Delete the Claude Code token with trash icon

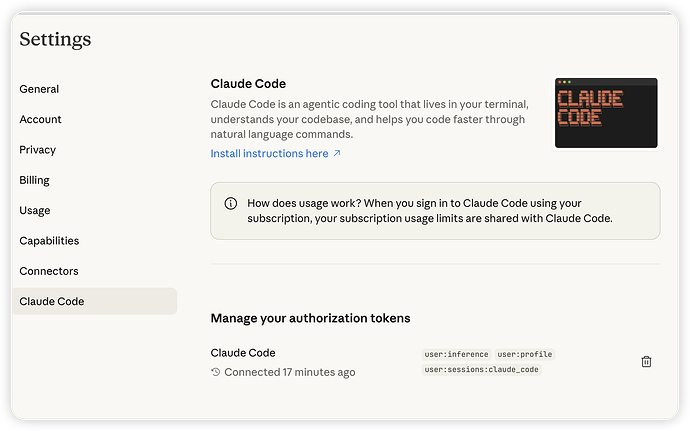pos(646,361)
